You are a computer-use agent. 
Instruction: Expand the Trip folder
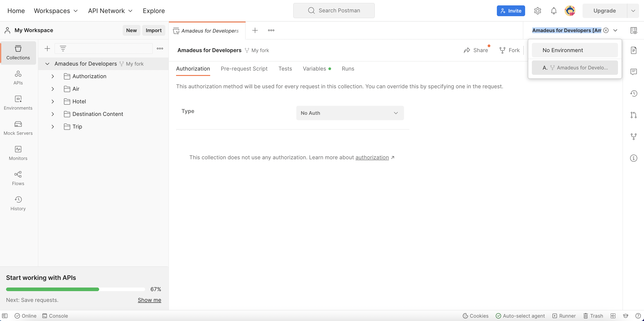[53, 127]
